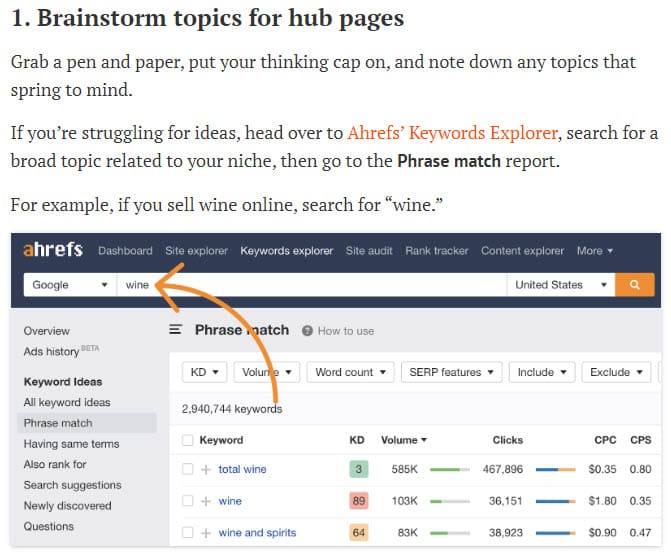Expand the KD filter dropdown

(204, 372)
